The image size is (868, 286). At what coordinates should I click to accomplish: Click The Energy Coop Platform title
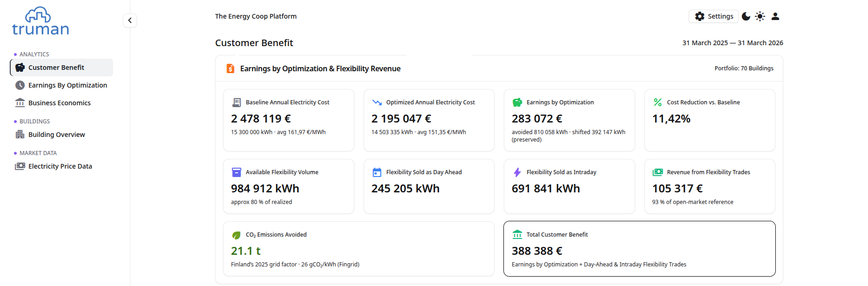(x=256, y=16)
